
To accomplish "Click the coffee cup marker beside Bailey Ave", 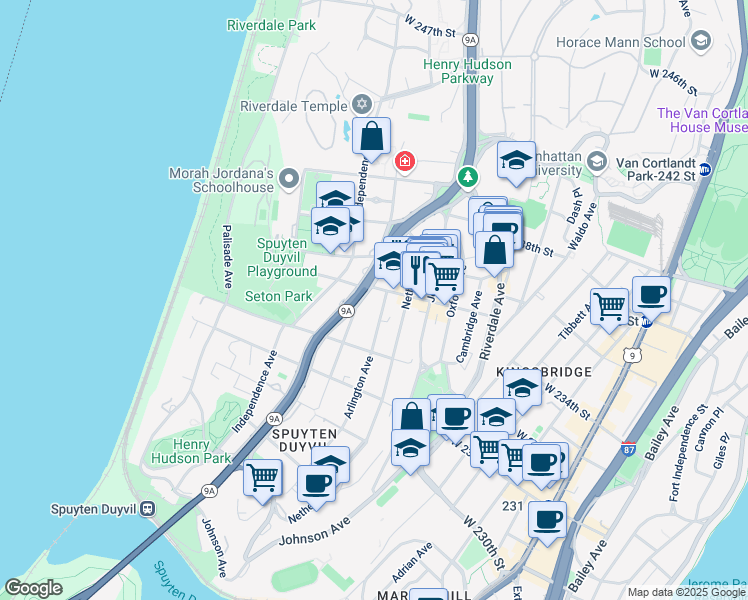I will coord(547,520).
